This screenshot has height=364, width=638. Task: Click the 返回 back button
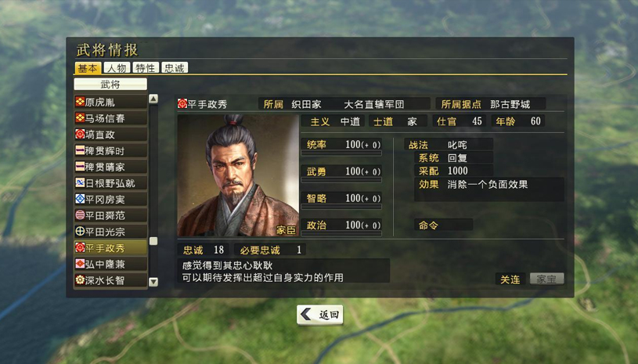tap(320, 315)
